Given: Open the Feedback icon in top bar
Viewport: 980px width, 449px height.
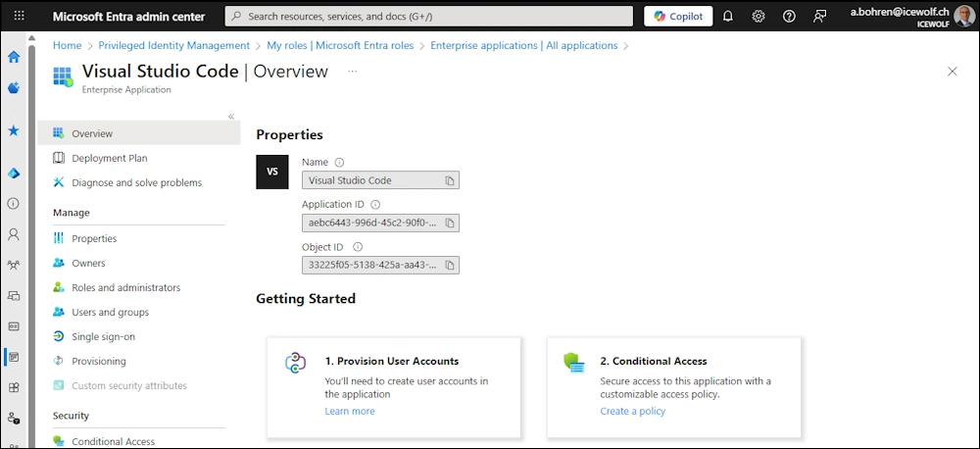Looking at the screenshot, I should pyautogui.click(x=820, y=17).
